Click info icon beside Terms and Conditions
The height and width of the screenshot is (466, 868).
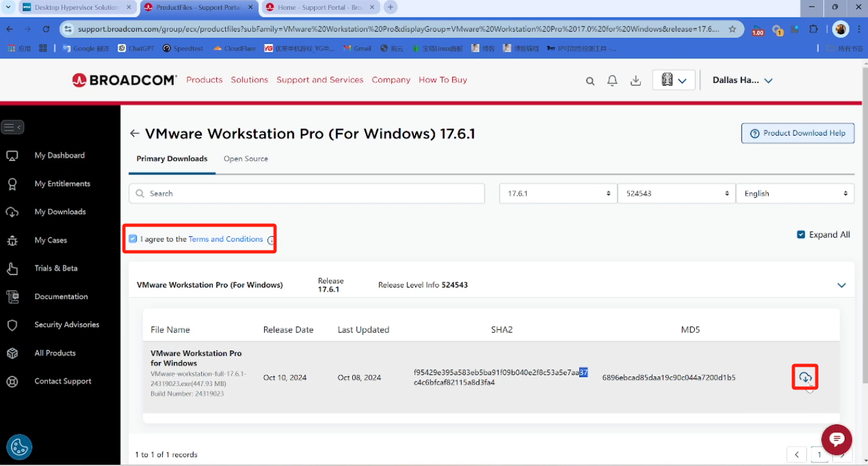tap(271, 240)
